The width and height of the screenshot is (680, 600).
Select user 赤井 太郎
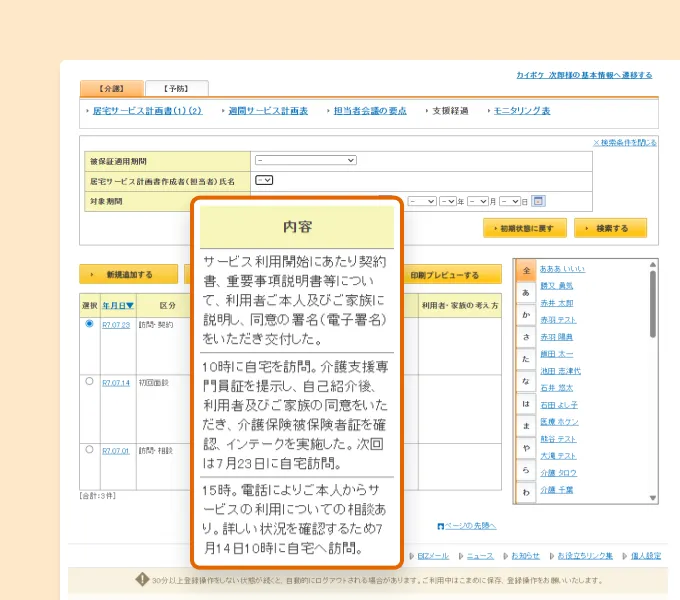pos(557,303)
